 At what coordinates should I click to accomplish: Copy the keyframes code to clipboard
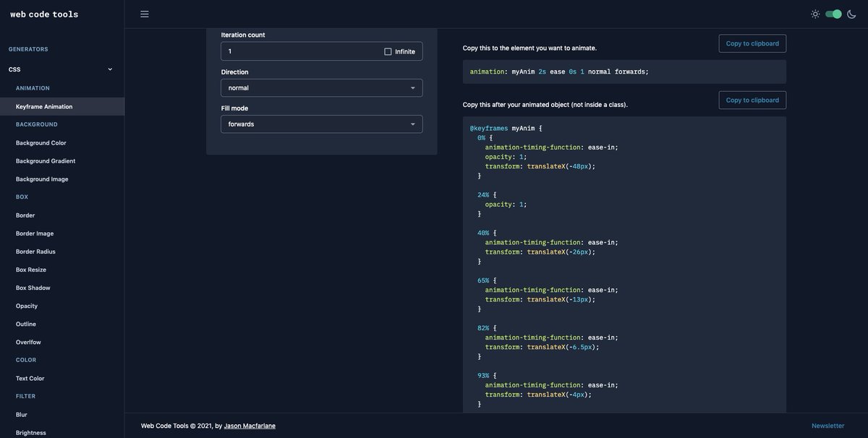[x=752, y=100]
